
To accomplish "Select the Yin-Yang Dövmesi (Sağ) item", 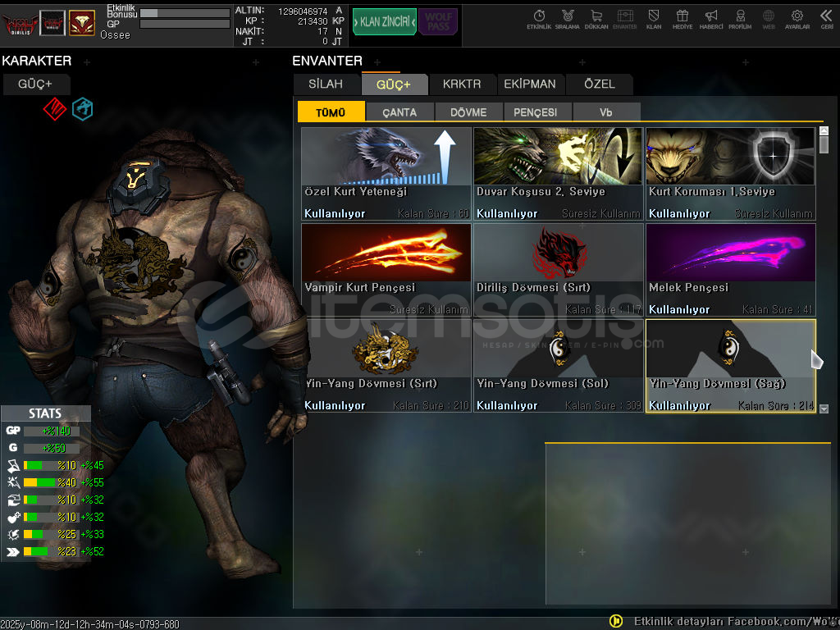I will tap(731, 366).
